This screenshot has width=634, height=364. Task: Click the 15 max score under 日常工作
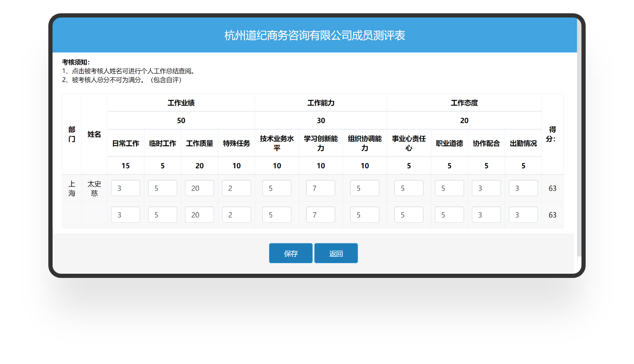coord(125,166)
